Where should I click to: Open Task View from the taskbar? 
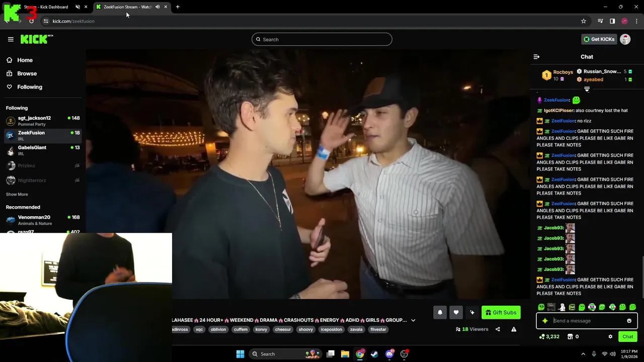tap(331, 354)
